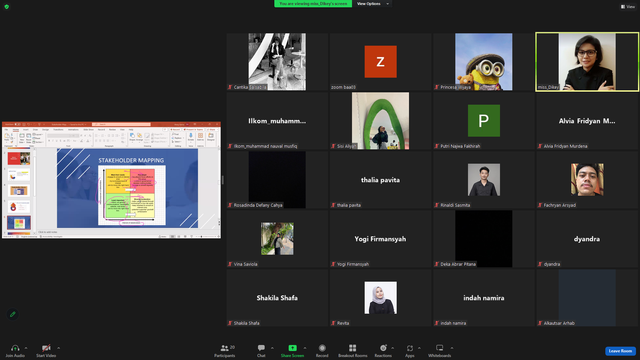Click the green 'You are viewing' screen banner
Viewport: 640px width, 360px height.
point(313,4)
